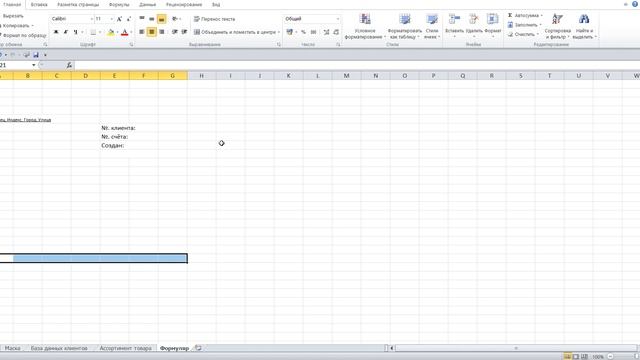Apply percent style format
This screenshot has height=360, width=640.
[303, 32]
